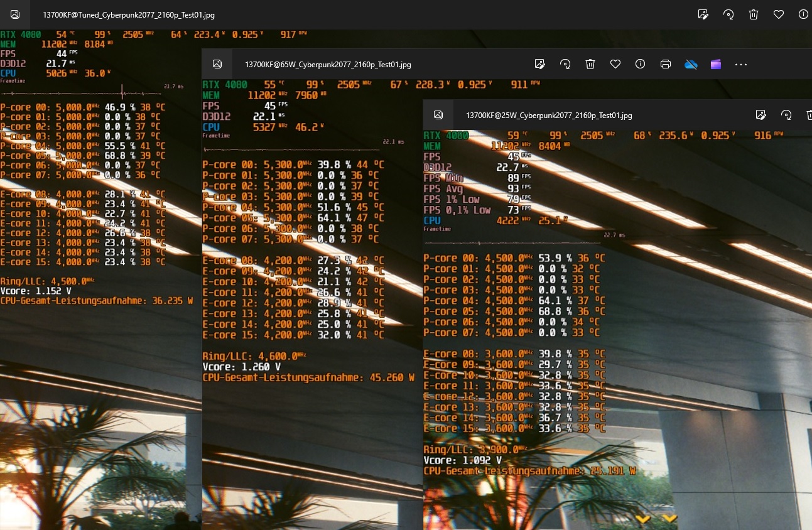This screenshot has width=812, height=530.
Task: Favorite the Tuned_Cyberpunk2077 image
Action: (x=779, y=14)
